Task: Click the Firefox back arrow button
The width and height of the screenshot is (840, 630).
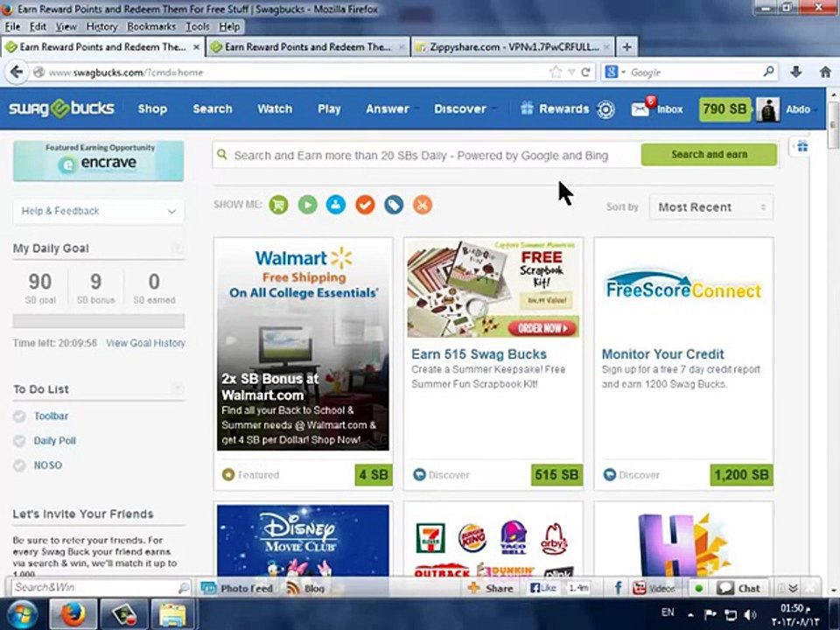Action: (17, 72)
